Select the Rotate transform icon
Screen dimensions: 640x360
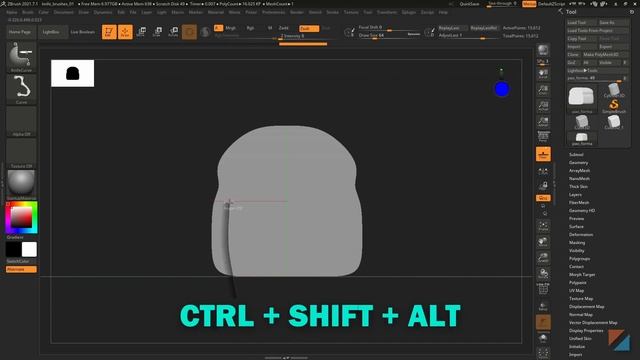(173, 32)
